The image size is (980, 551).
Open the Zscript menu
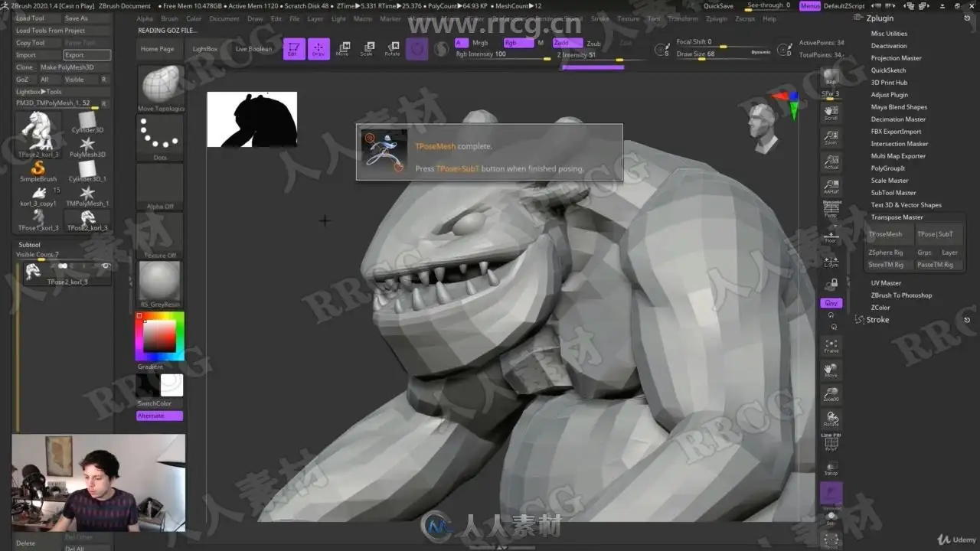click(x=745, y=18)
